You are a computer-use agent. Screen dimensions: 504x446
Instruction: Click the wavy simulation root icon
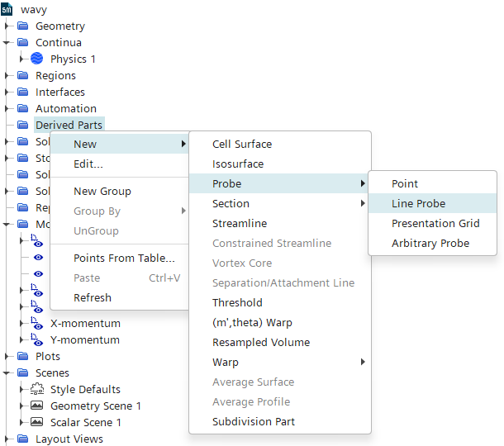tap(7, 9)
